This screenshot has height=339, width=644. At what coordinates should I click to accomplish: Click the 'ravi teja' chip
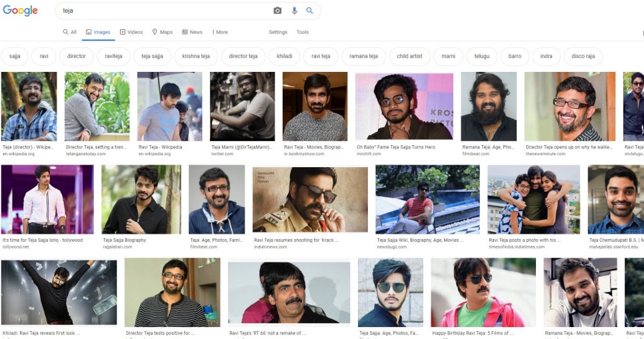click(321, 56)
